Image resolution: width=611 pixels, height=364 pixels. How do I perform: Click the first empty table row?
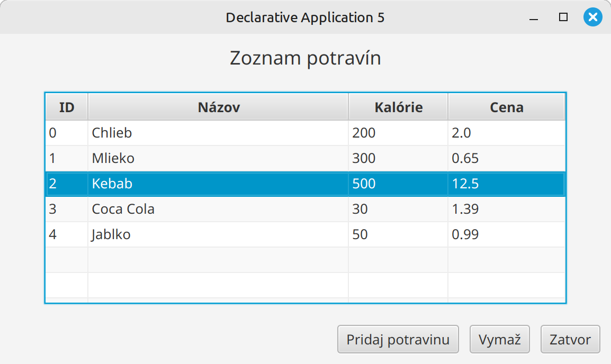click(217, 260)
